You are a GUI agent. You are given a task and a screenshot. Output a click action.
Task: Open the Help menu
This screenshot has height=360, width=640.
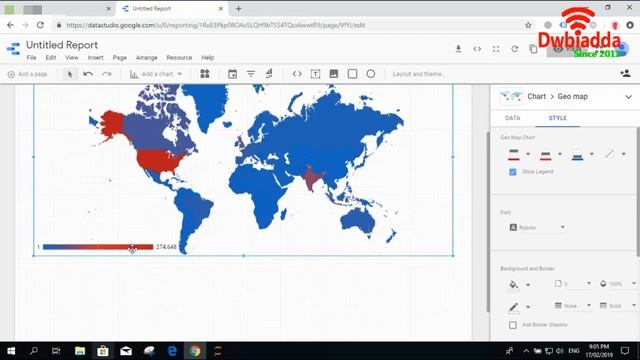[207, 58]
